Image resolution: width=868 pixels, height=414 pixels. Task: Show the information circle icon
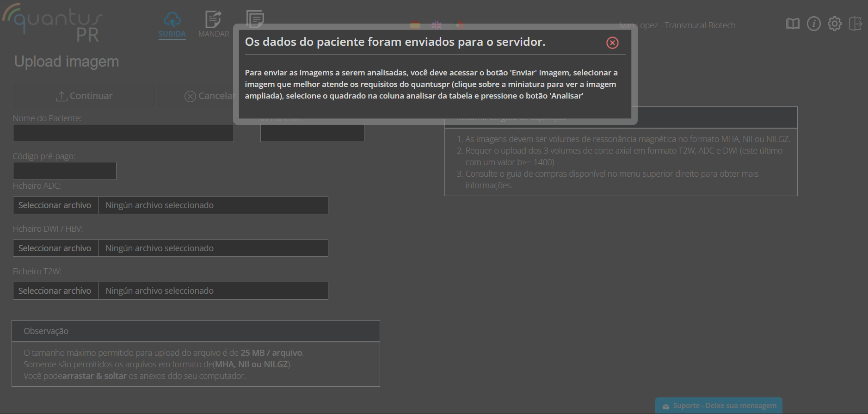click(813, 24)
